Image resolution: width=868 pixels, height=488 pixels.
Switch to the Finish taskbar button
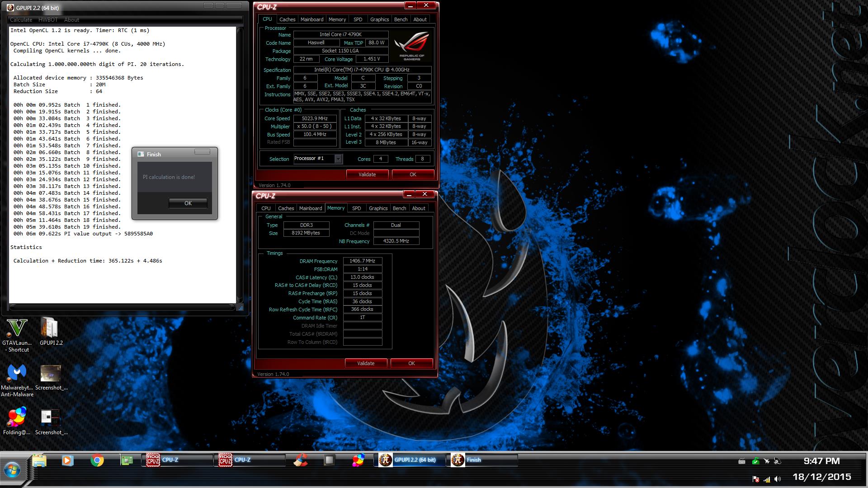point(482,460)
